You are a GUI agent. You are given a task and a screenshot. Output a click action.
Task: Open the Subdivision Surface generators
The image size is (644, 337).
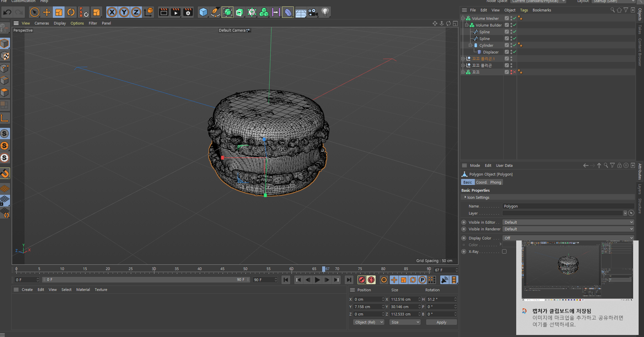[228, 12]
